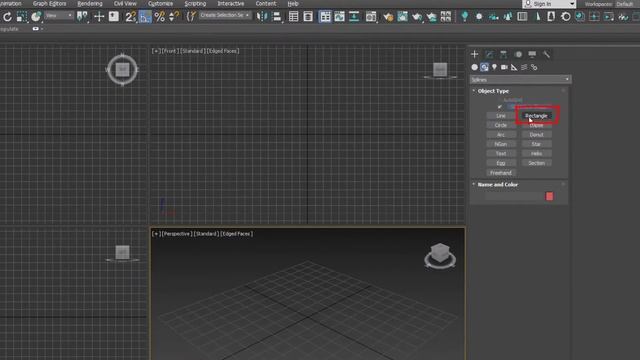Image resolution: width=640 pixels, height=360 pixels.
Task: Select the Shapes category icon
Action: point(484,67)
